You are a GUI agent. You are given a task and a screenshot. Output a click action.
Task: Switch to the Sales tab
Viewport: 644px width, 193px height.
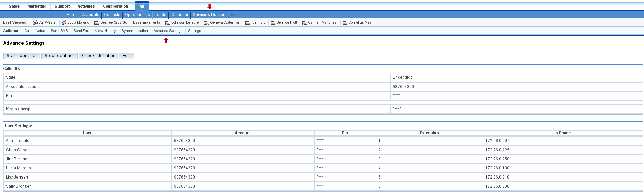point(14,6)
